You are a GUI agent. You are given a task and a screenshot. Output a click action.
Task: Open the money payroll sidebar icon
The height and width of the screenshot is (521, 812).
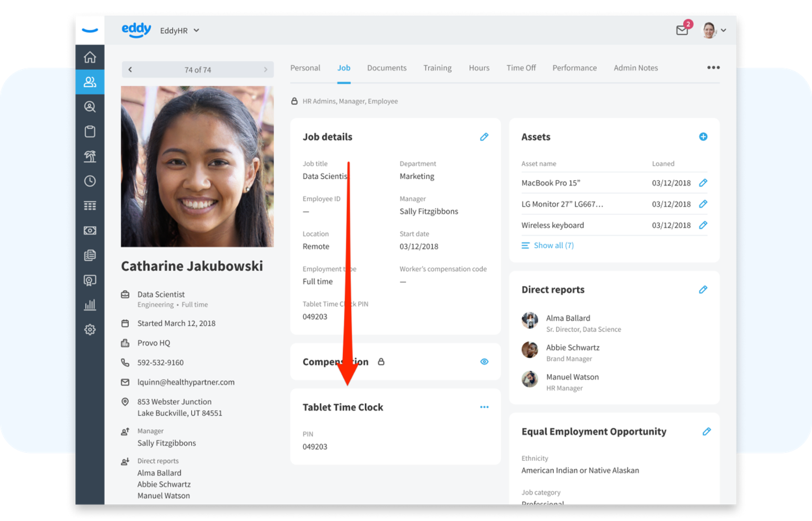click(90, 230)
